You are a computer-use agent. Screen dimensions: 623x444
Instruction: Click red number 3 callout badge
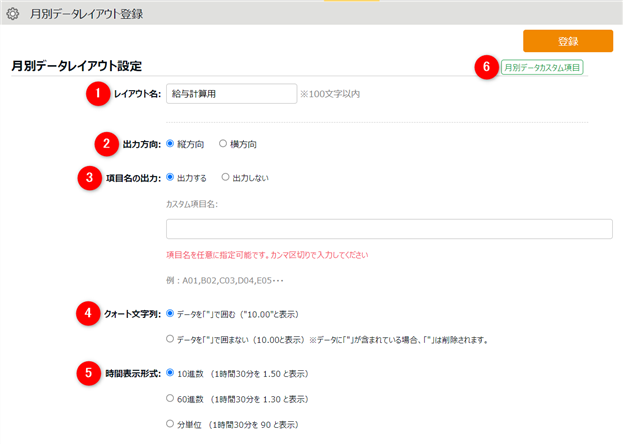pos(88,178)
